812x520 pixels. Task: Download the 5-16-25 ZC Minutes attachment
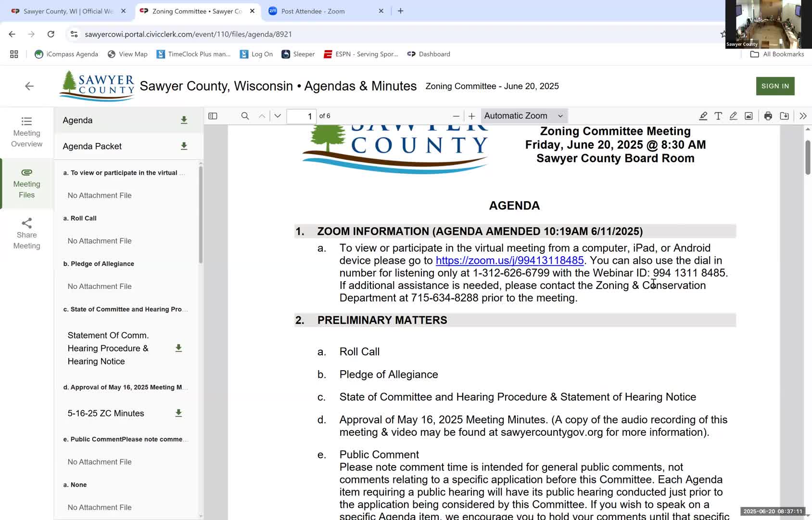(178, 413)
